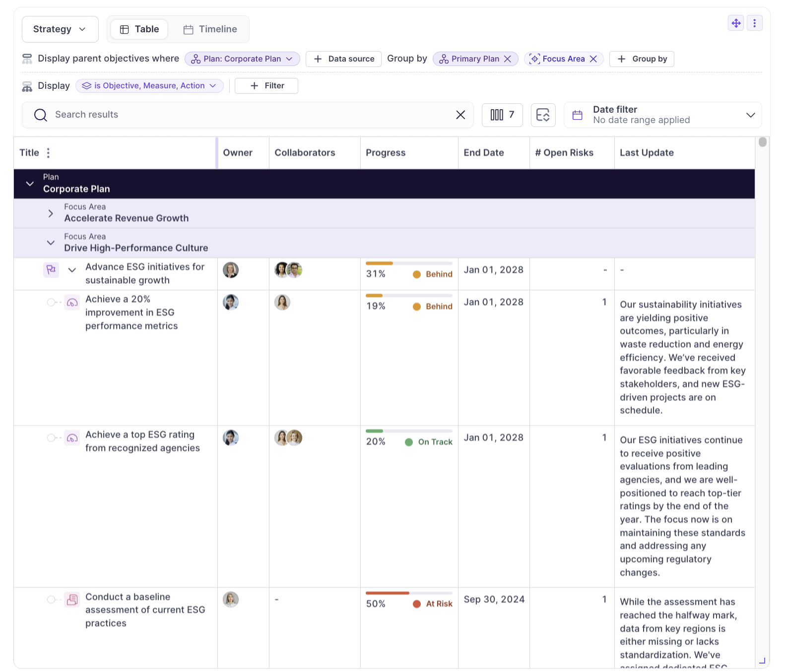Image resolution: width=786 pixels, height=672 pixels.
Task: Open the Strategy dropdown
Action: 60,29
